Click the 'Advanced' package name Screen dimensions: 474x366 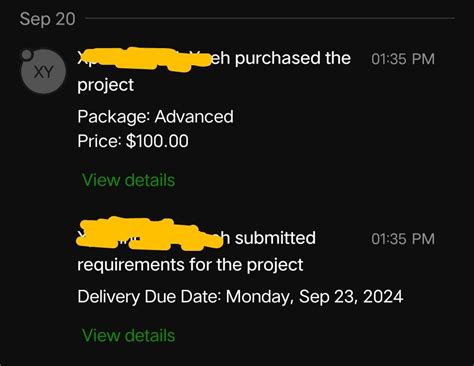[194, 117]
